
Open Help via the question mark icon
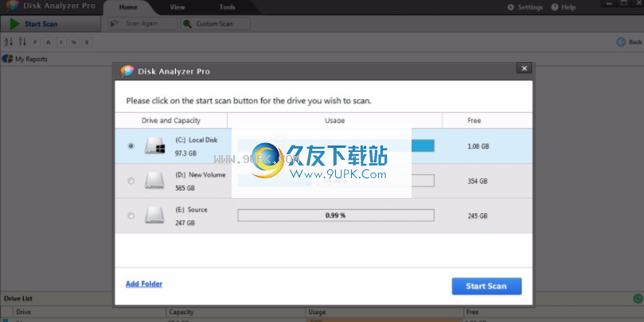point(555,7)
